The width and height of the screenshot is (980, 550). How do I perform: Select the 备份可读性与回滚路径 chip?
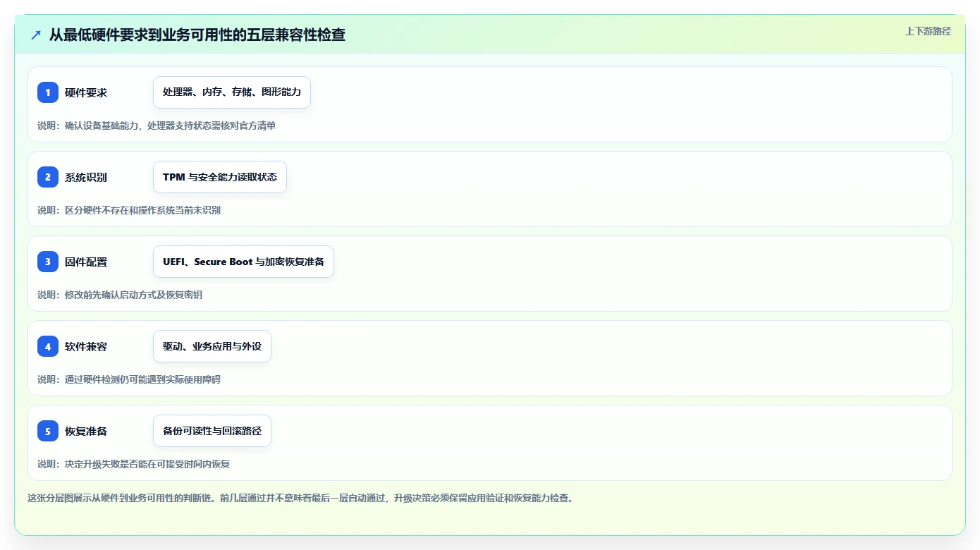(x=212, y=431)
